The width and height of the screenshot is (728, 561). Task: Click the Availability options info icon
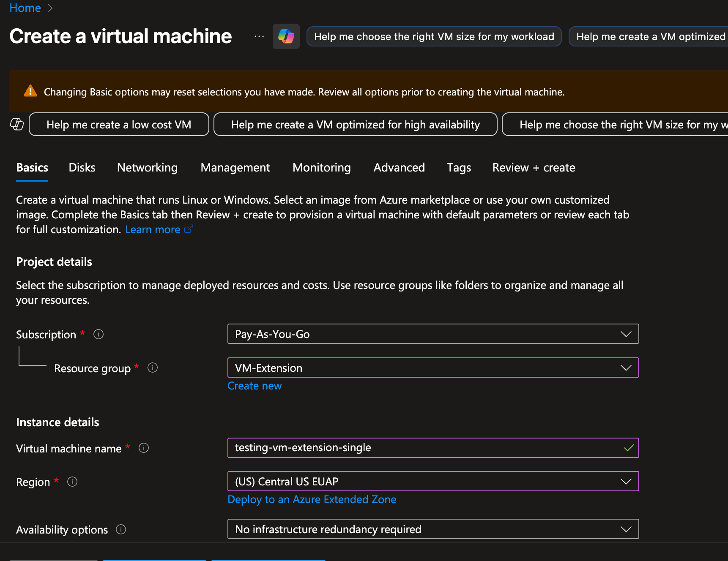click(x=120, y=529)
